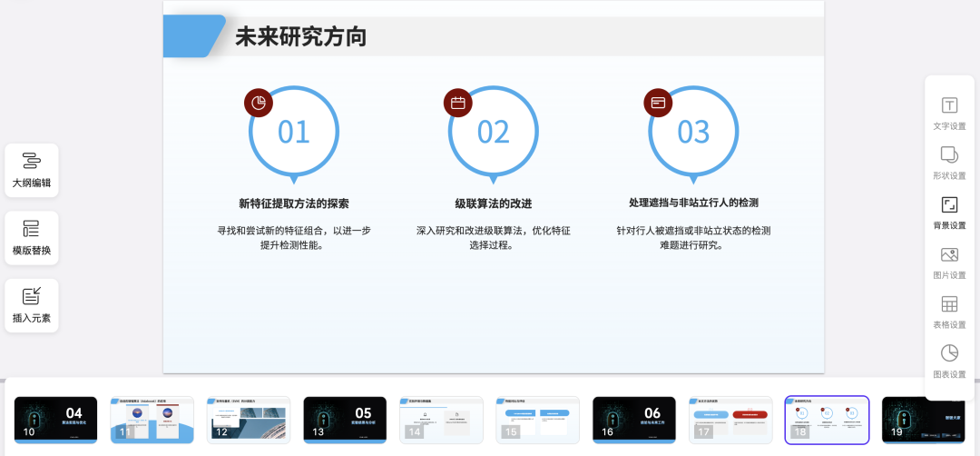Select slide thumbnail number 10
Screen dimensions: 980x456
click(x=55, y=420)
